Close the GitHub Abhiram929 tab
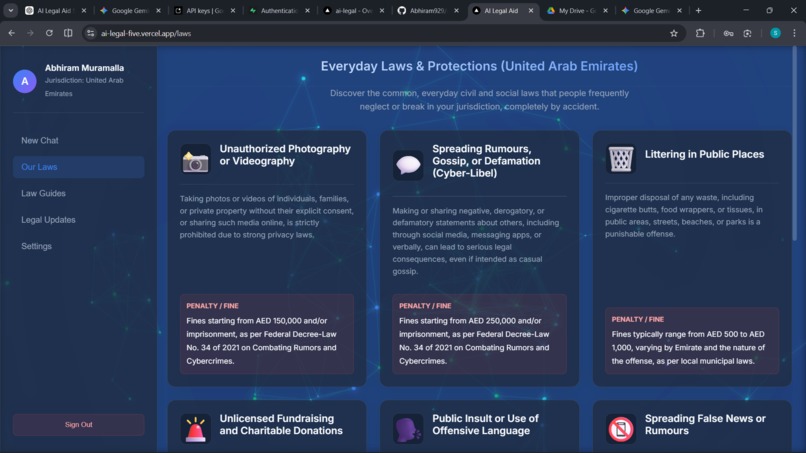This screenshot has width=806, height=453. tap(456, 10)
